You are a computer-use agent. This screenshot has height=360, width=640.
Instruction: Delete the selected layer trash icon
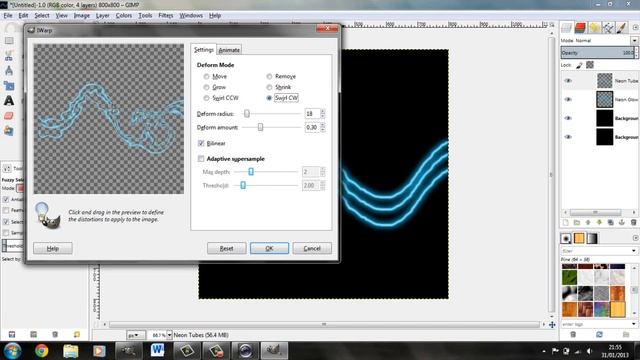633,222
